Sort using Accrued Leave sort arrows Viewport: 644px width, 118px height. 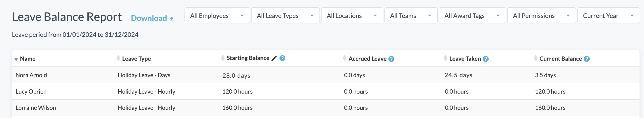344,58
